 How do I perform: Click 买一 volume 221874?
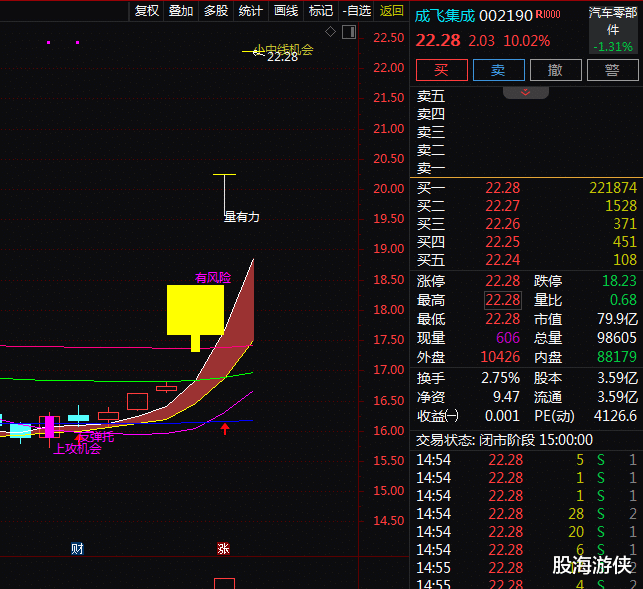click(613, 188)
